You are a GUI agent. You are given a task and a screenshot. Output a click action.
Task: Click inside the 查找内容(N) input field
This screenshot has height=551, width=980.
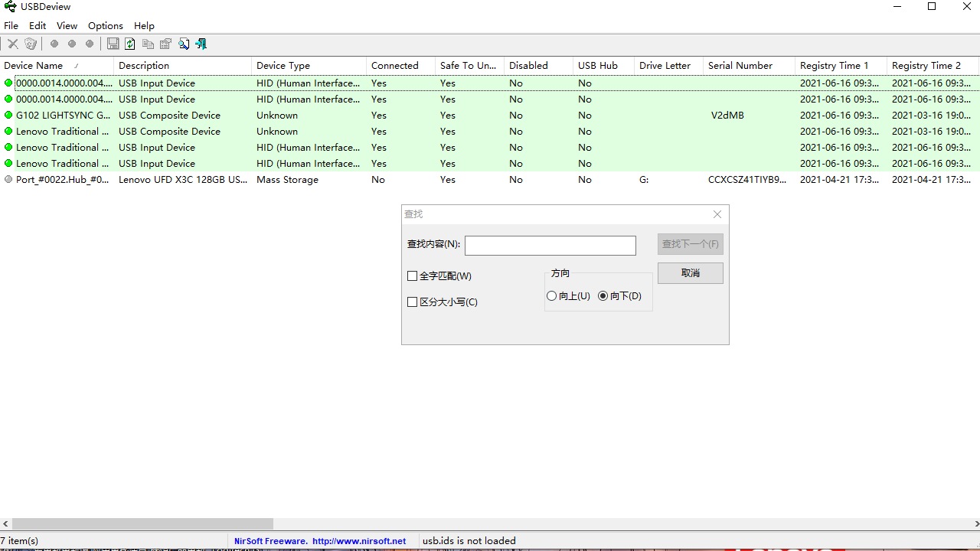(550, 245)
